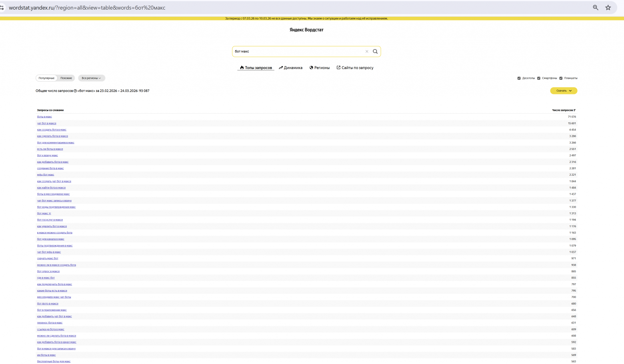The height and width of the screenshot is (364, 624).
Task: Open the link 'бот в приложении макс'
Action: point(52,310)
